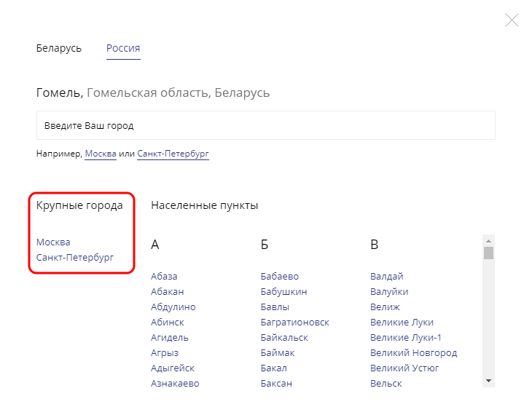Click the Санкт-Петербург example link under input
532x415 pixels.
point(173,154)
